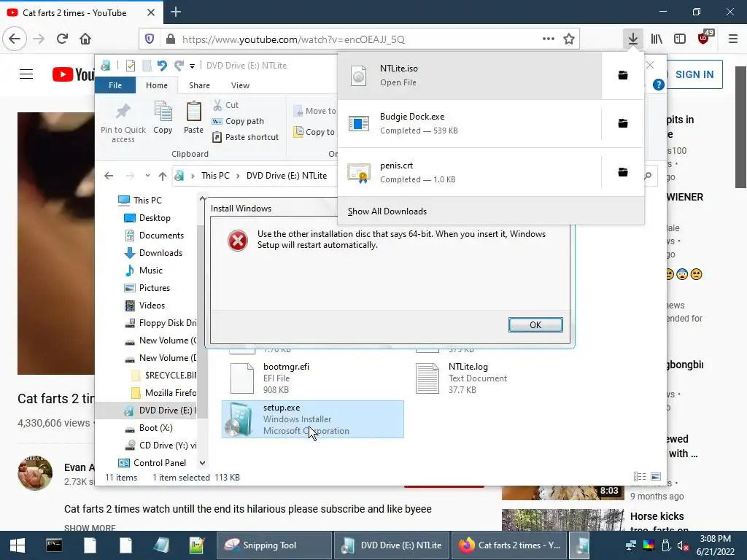The height and width of the screenshot is (560, 747).
Task: Open tracking protection shield icon
Action: point(150,39)
